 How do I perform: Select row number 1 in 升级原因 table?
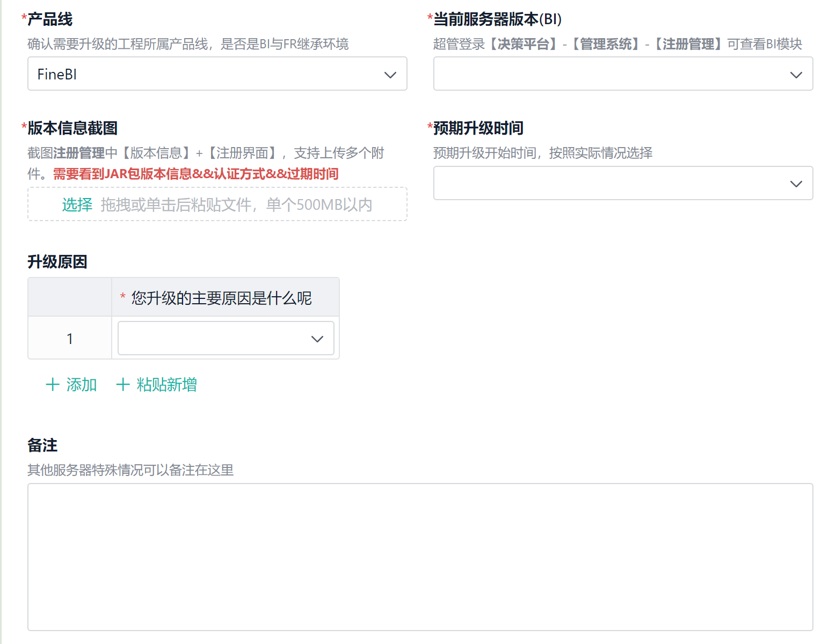click(70, 338)
